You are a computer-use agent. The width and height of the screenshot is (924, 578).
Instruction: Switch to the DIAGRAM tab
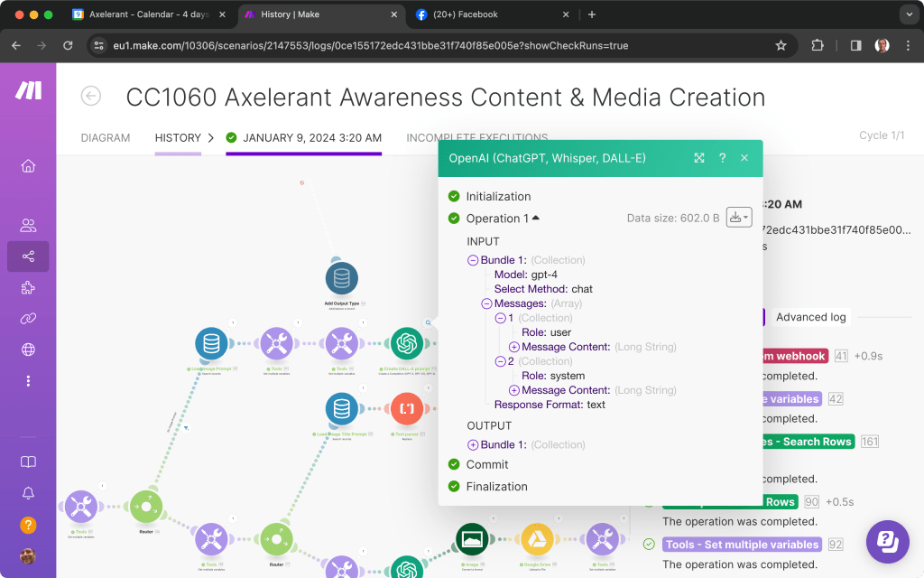tap(106, 138)
